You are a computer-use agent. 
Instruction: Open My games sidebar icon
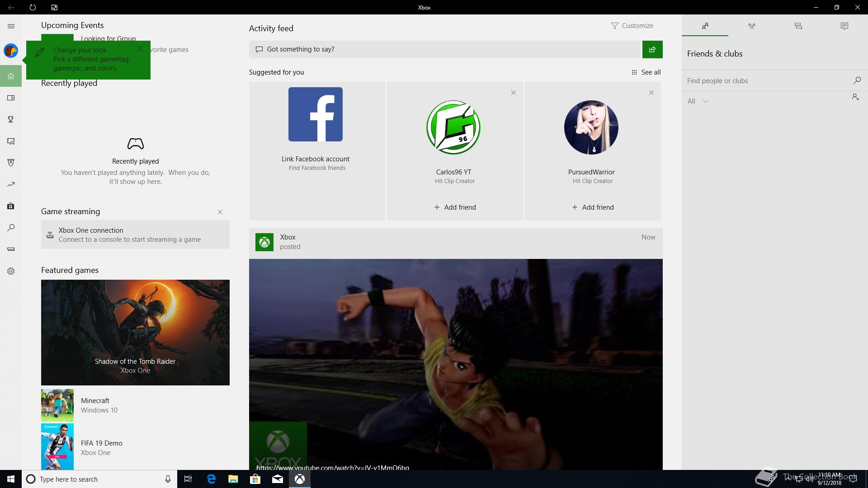coord(11,98)
